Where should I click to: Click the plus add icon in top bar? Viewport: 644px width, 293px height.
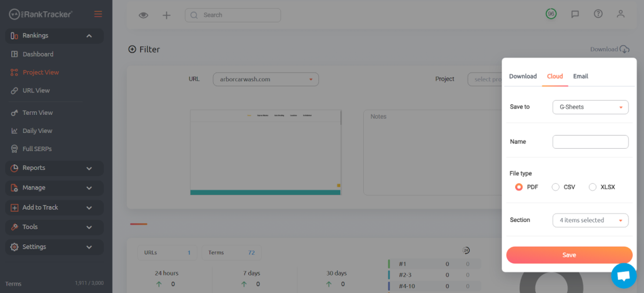pyautogui.click(x=166, y=15)
